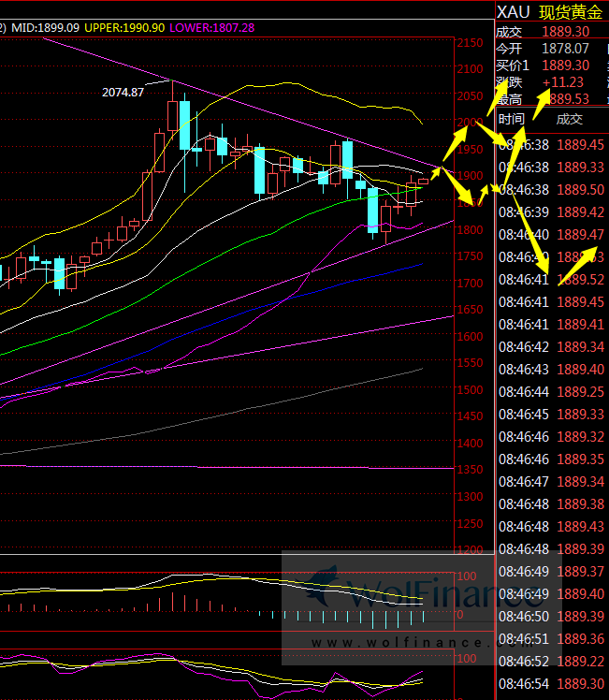Click the 2050 price axis label

470,95
